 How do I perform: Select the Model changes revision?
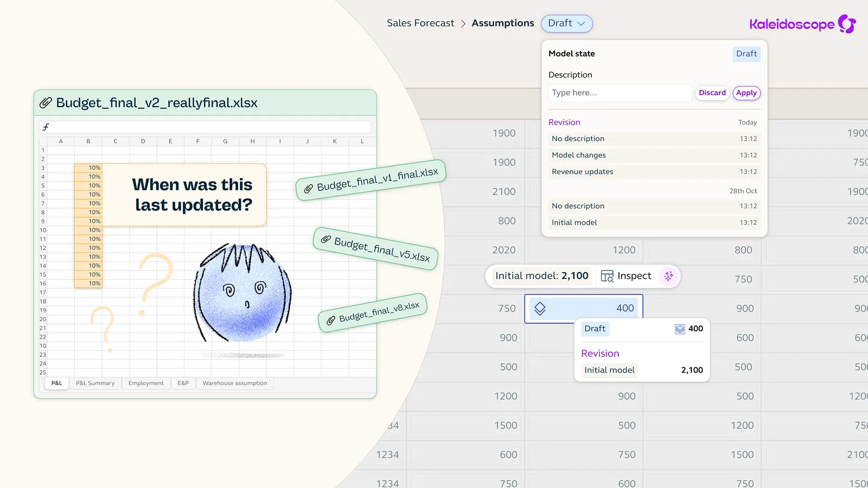(x=654, y=155)
